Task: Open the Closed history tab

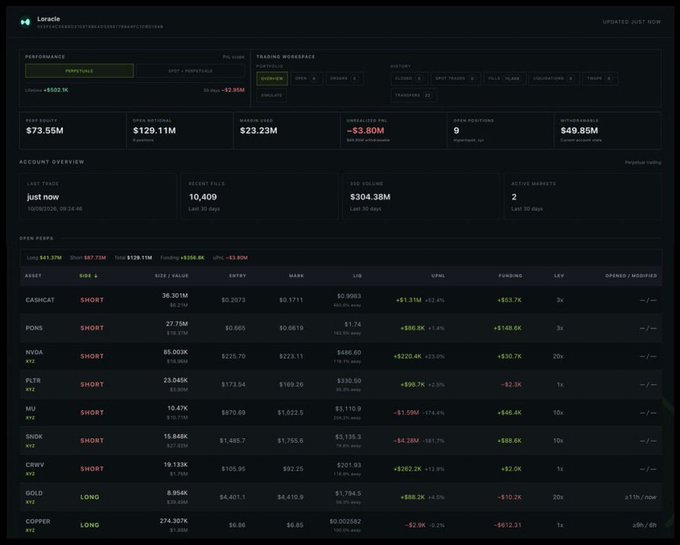Action: (409, 78)
